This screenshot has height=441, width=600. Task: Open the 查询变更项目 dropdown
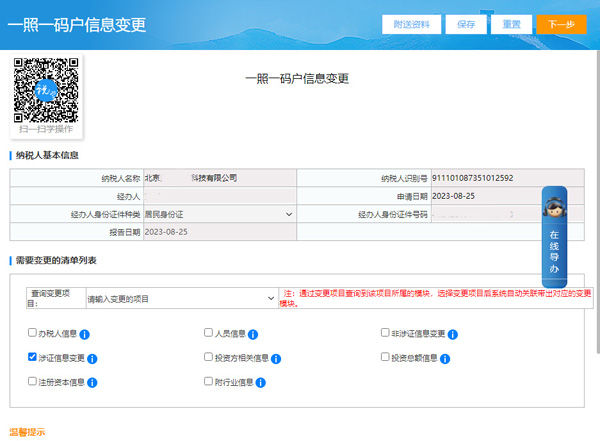coord(182,299)
